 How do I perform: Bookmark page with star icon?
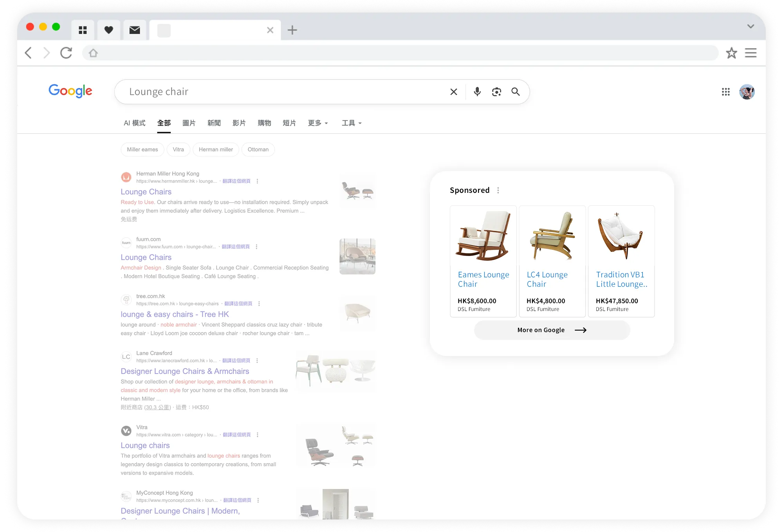click(x=731, y=53)
